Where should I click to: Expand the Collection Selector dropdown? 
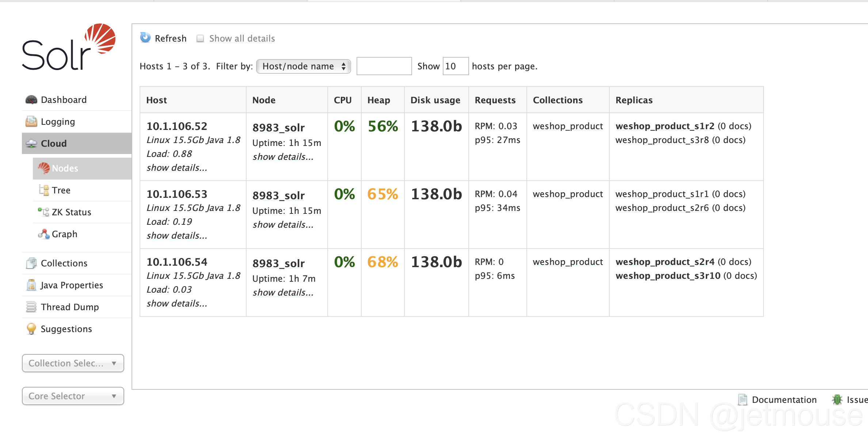(73, 363)
